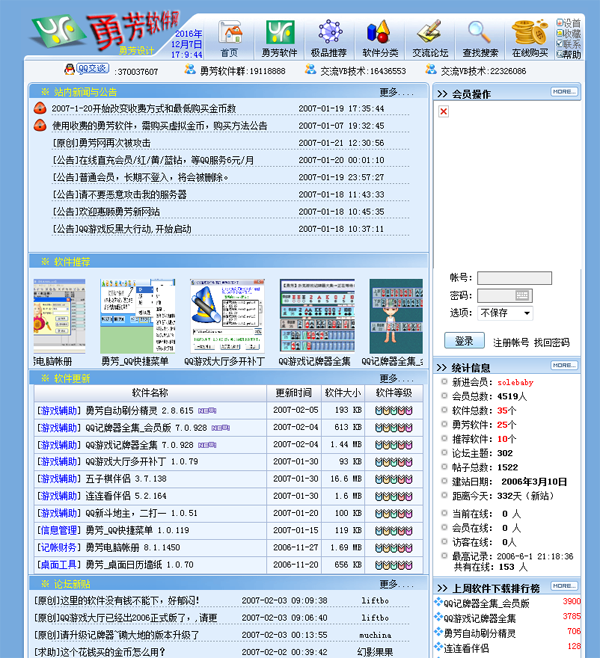This screenshot has width=600, height=658.
Task: Click the 登录 login button
Action: (464, 341)
